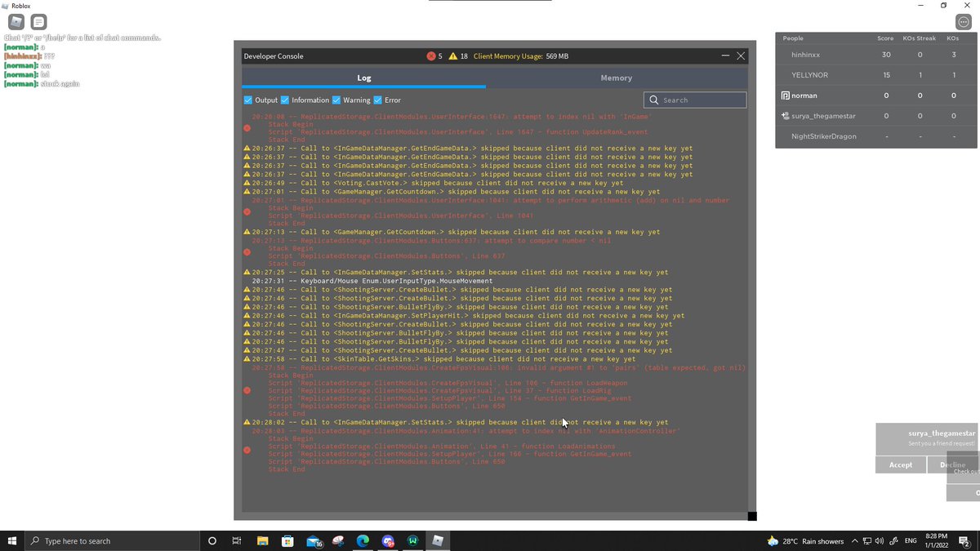Decline the friend request
The height and width of the screenshot is (551, 980).
[953, 464]
